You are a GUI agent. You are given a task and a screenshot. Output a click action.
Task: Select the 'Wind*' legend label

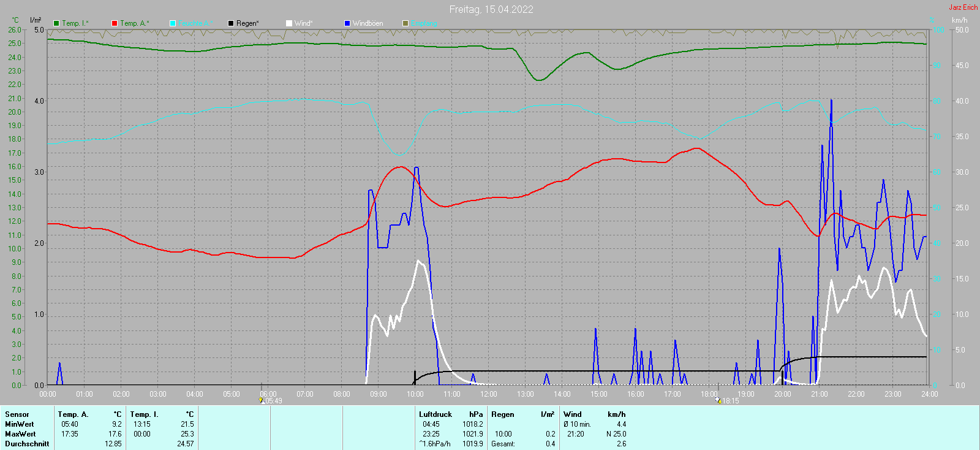(304, 23)
